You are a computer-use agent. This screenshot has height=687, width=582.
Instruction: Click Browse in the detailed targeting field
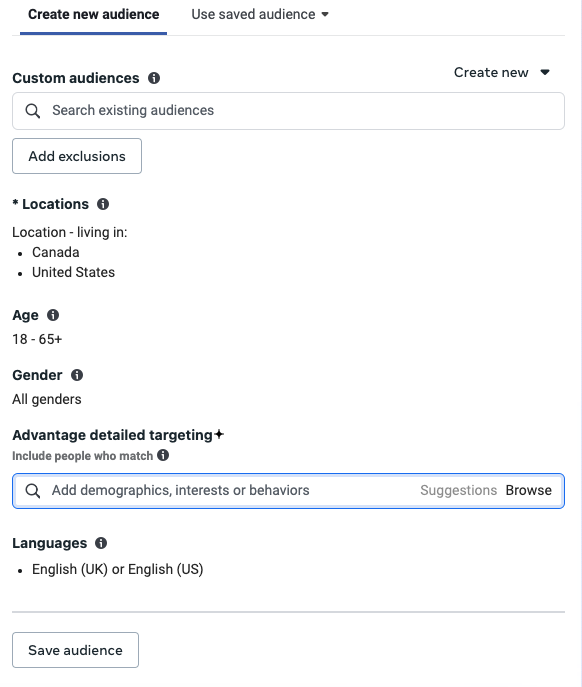tap(529, 490)
